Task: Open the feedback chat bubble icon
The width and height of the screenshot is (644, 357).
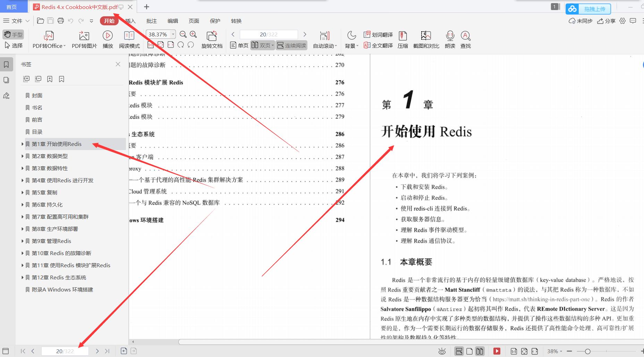Action: click(633, 21)
